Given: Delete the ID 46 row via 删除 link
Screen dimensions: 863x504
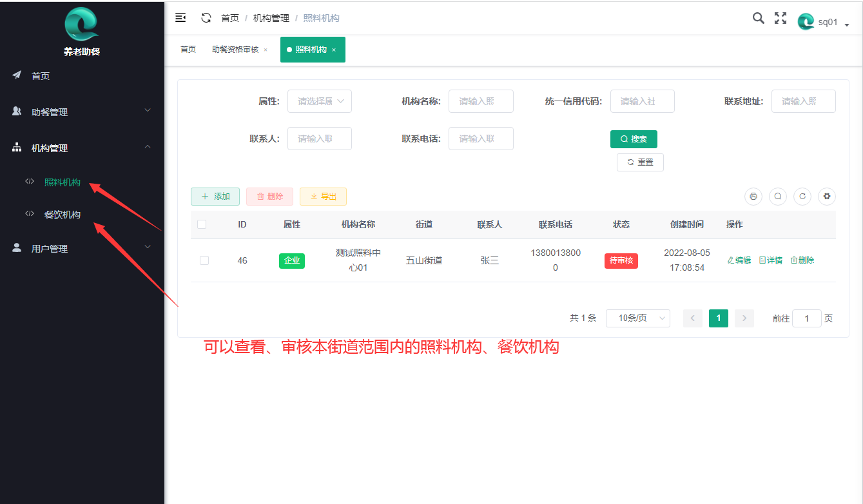Looking at the screenshot, I should (802, 260).
